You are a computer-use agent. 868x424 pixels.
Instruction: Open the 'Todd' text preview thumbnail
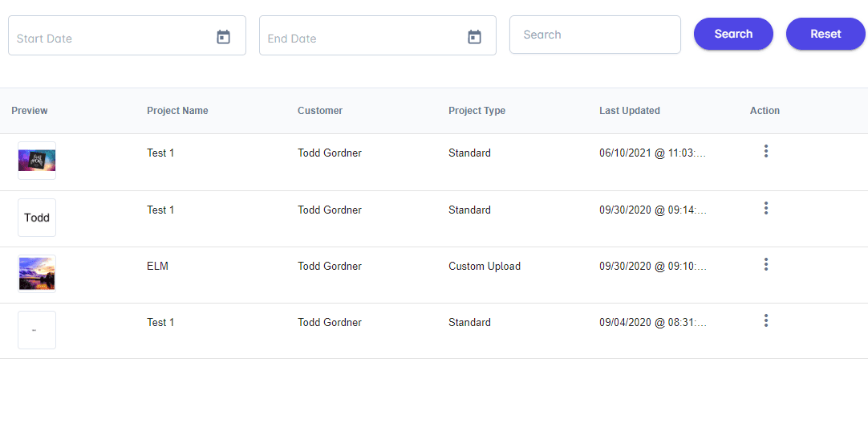pyautogui.click(x=37, y=218)
